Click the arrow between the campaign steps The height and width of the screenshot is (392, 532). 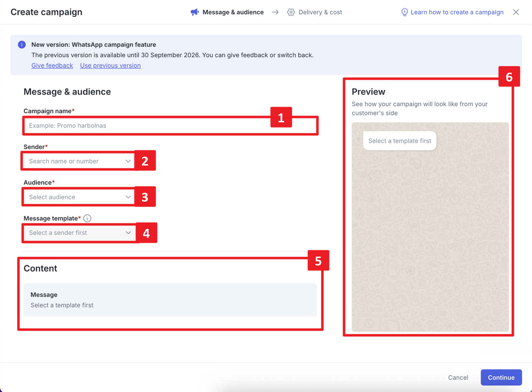pos(275,12)
